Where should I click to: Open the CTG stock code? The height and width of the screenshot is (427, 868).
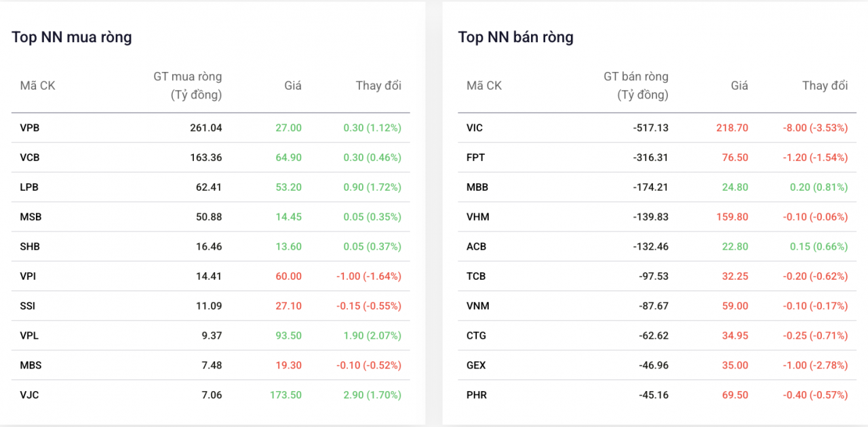(x=477, y=335)
